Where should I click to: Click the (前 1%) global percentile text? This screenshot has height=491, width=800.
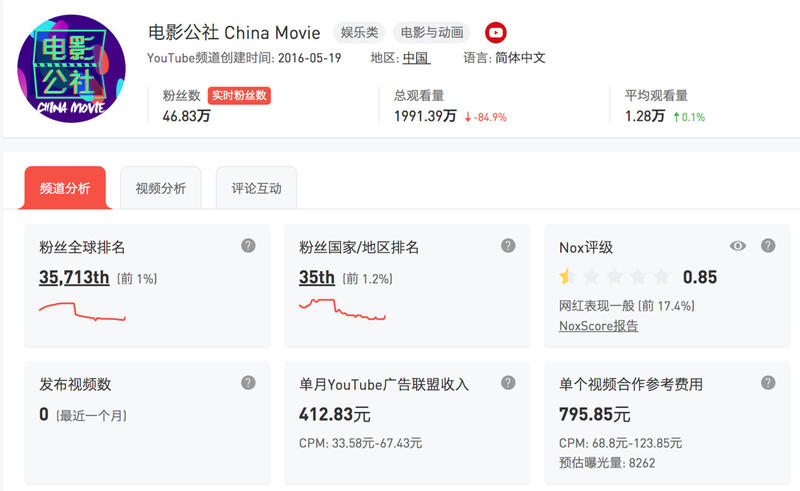pos(137,279)
